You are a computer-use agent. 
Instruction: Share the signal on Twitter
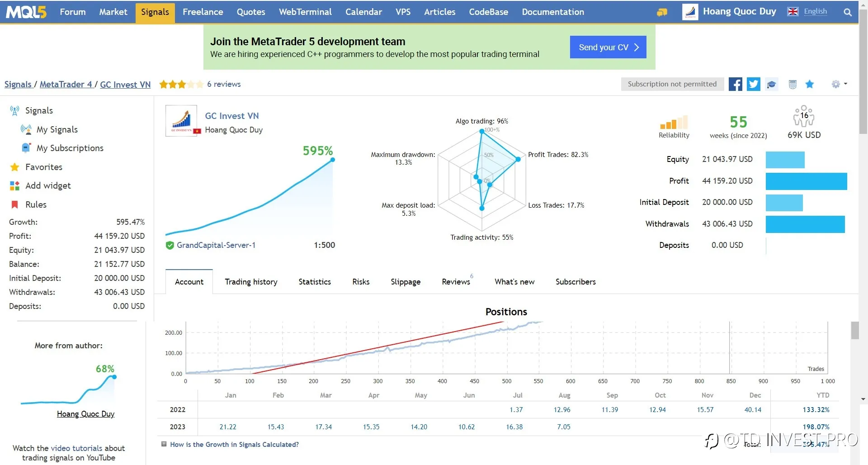tap(753, 84)
